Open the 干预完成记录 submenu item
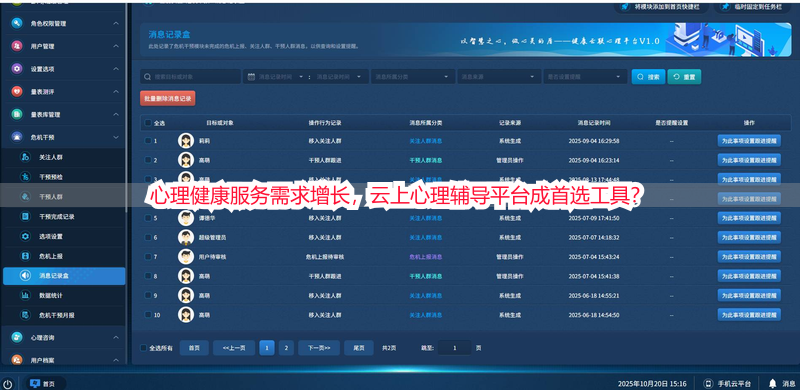The image size is (800, 390). (63, 216)
